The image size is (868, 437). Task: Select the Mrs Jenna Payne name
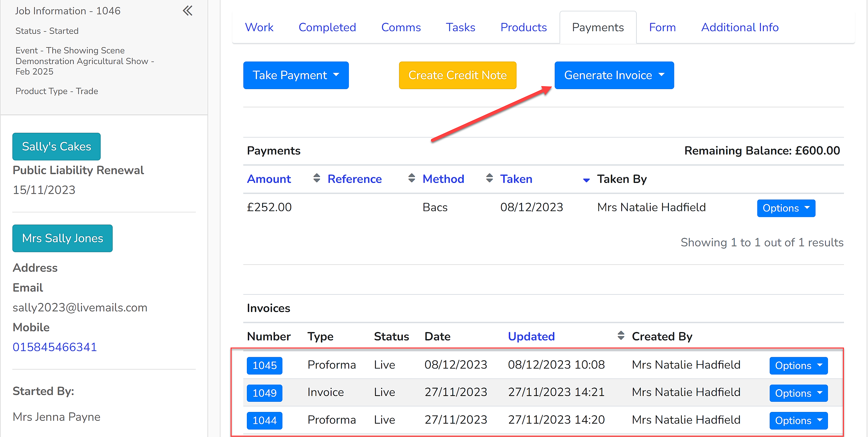pos(57,417)
